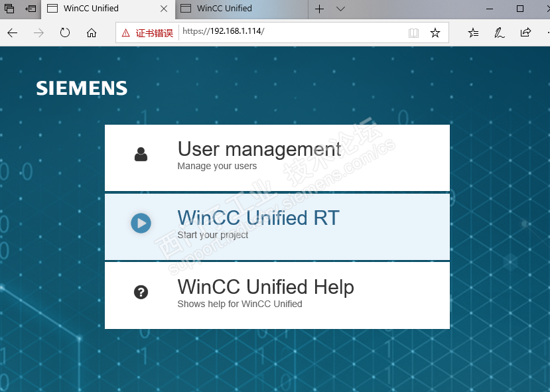Viewport: 550px width, 392px height.
Task: Open WinCC Unified Help tile
Action: [277, 296]
